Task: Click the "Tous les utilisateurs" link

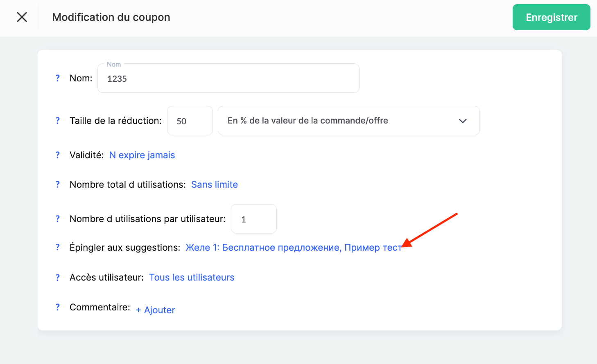Action: point(192,277)
